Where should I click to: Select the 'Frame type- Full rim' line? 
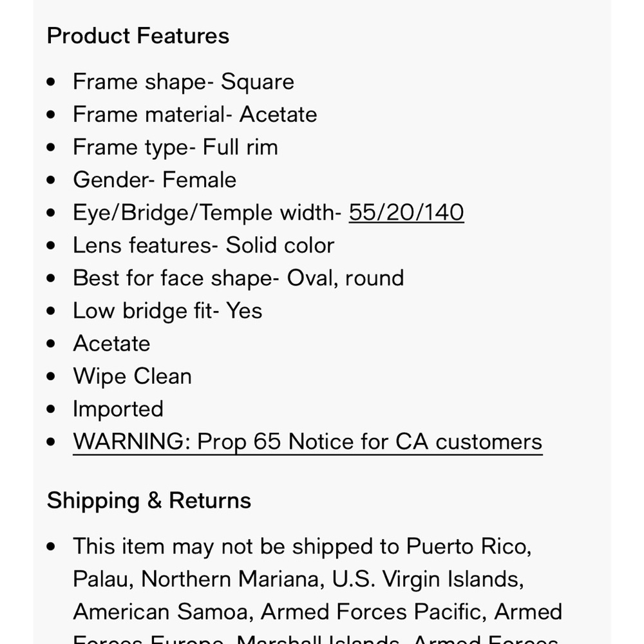(x=175, y=147)
